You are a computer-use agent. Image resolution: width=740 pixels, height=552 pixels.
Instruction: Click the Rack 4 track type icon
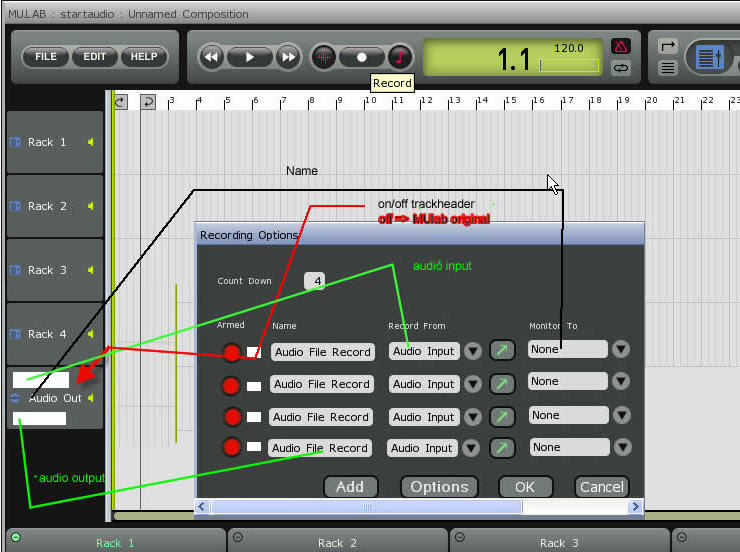[x=15, y=334]
